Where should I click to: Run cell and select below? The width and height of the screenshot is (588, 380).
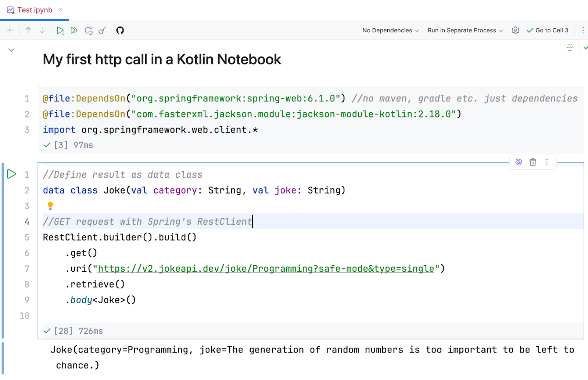(60, 30)
